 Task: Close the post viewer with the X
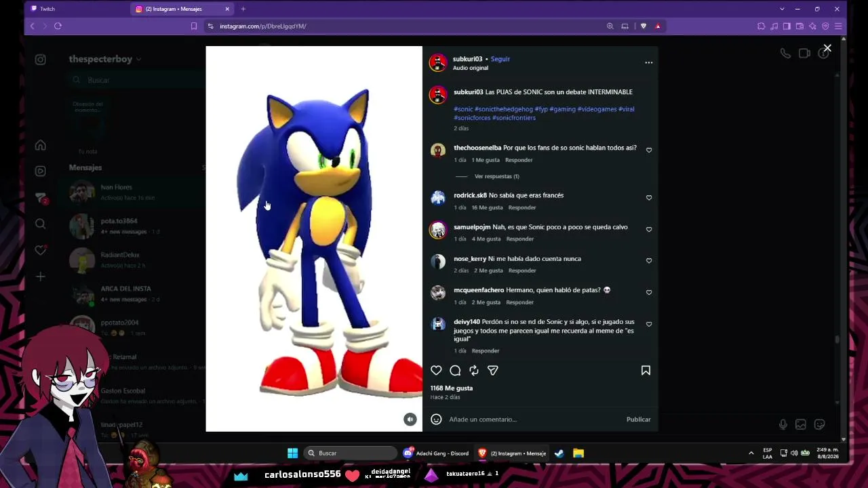point(827,48)
